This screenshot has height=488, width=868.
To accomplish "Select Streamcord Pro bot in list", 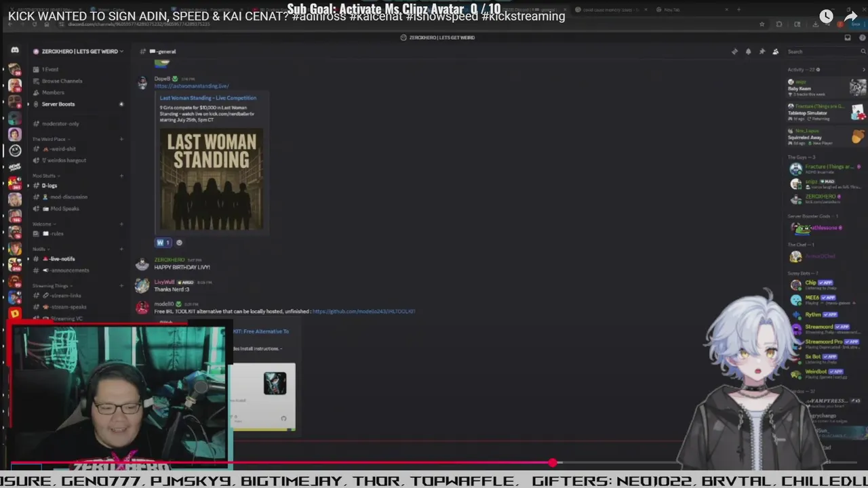I will [x=826, y=344].
